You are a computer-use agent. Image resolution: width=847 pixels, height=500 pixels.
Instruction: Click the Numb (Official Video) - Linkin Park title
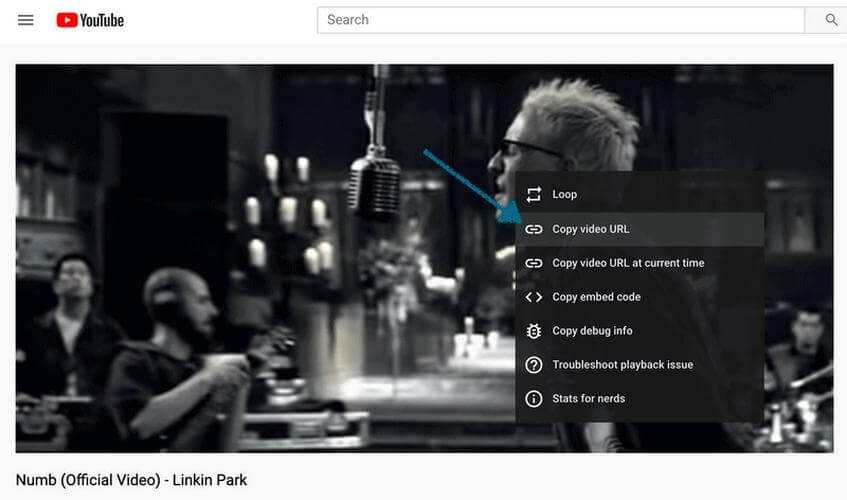point(131,480)
